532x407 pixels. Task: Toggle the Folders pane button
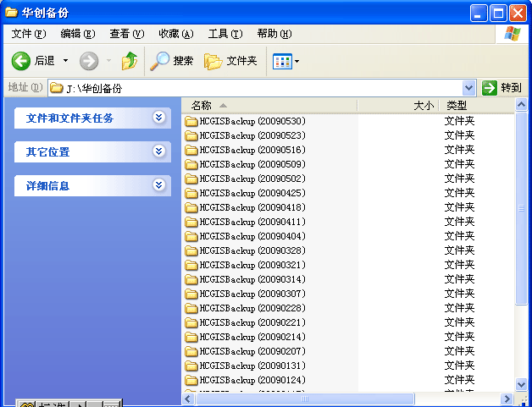pos(230,61)
